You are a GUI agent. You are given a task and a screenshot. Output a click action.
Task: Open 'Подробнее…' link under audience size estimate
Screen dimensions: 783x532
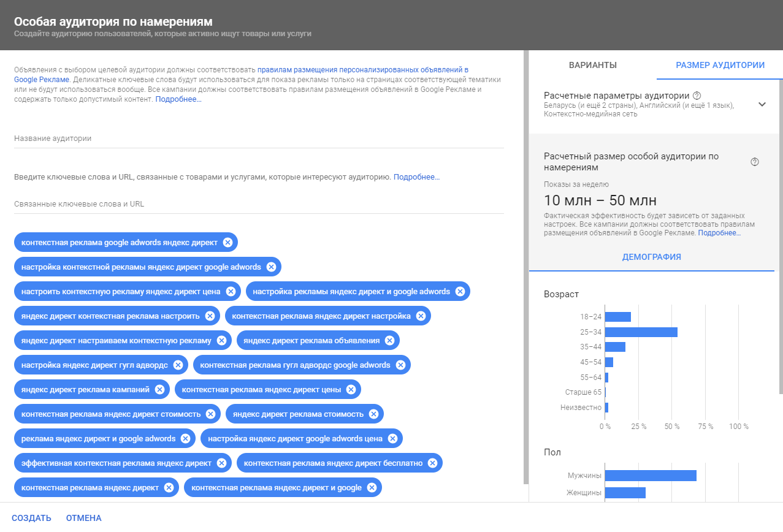click(719, 233)
